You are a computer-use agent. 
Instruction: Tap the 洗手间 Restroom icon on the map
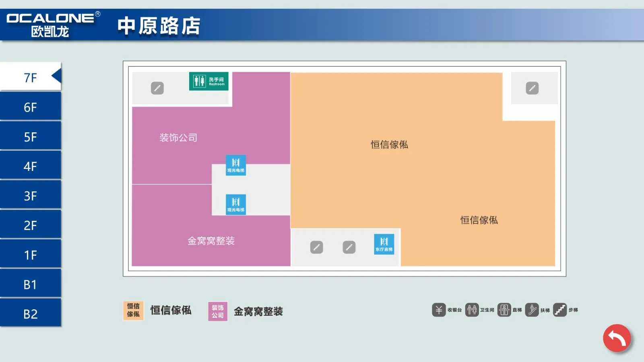209,81
